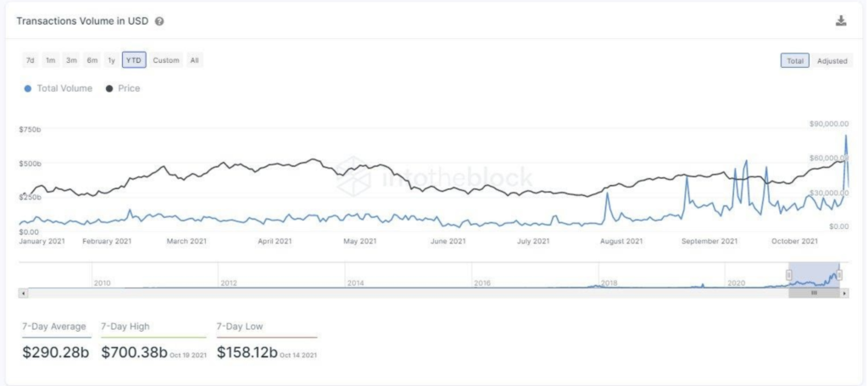The image size is (868, 386).
Task: Switch to the Adjusted view
Action: (832, 60)
